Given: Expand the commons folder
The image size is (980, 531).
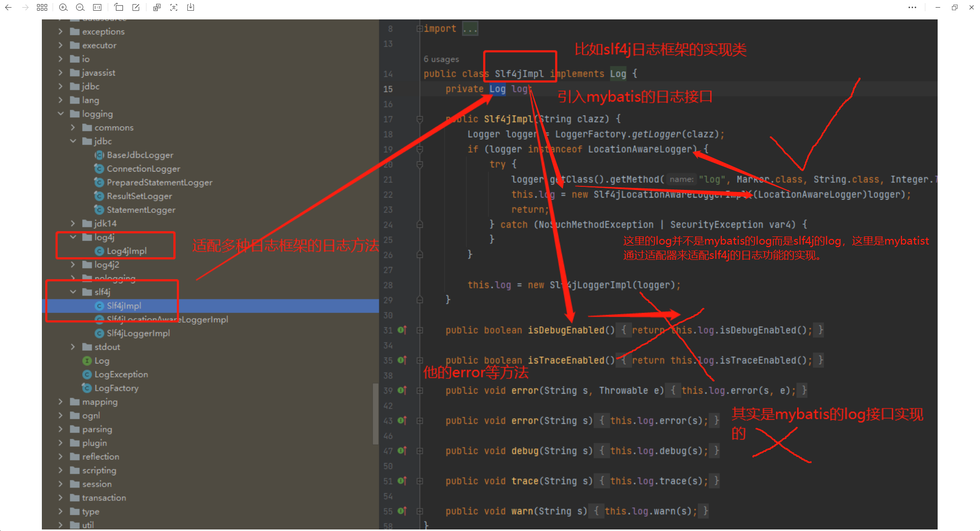Looking at the screenshot, I should pyautogui.click(x=73, y=128).
